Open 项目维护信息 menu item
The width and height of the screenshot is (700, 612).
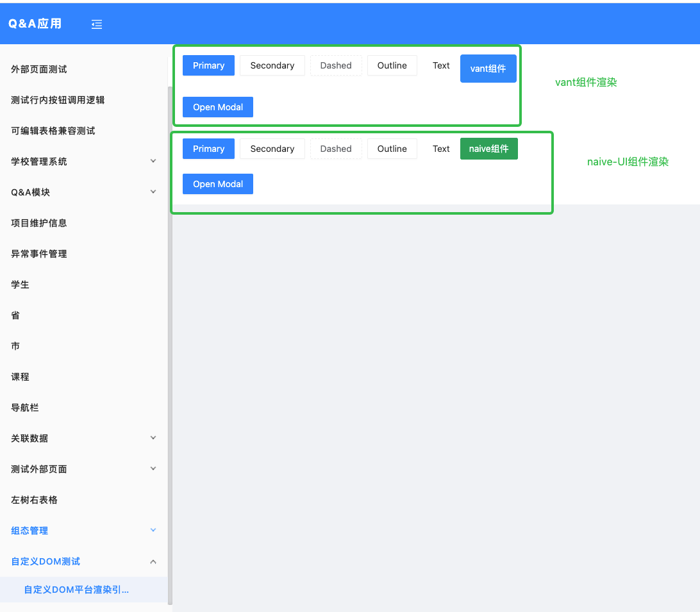[39, 223]
